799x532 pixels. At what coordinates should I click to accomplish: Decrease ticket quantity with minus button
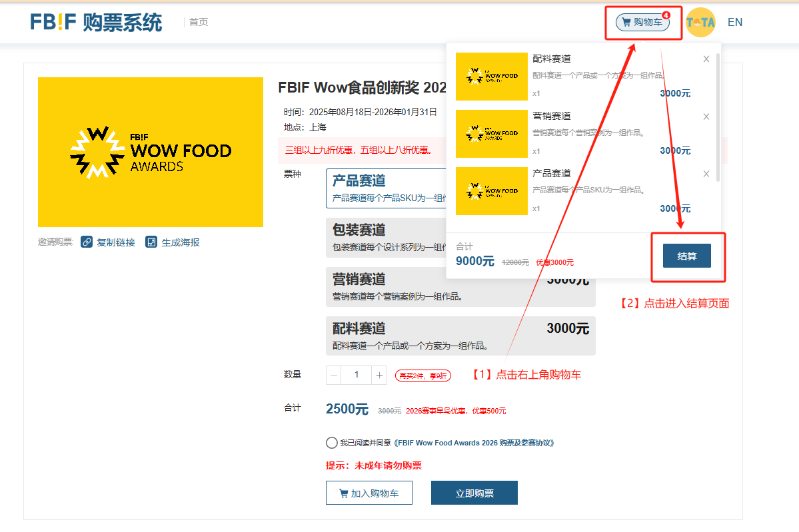click(x=334, y=376)
